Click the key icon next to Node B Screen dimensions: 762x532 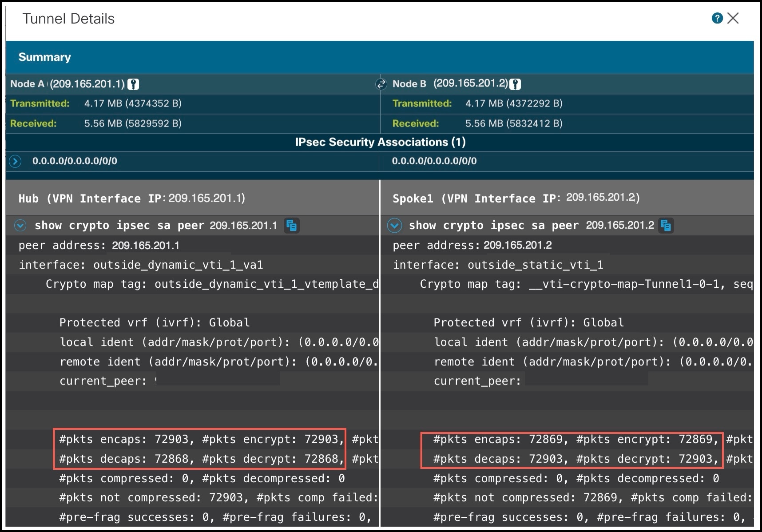pyautogui.click(x=515, y=84)
